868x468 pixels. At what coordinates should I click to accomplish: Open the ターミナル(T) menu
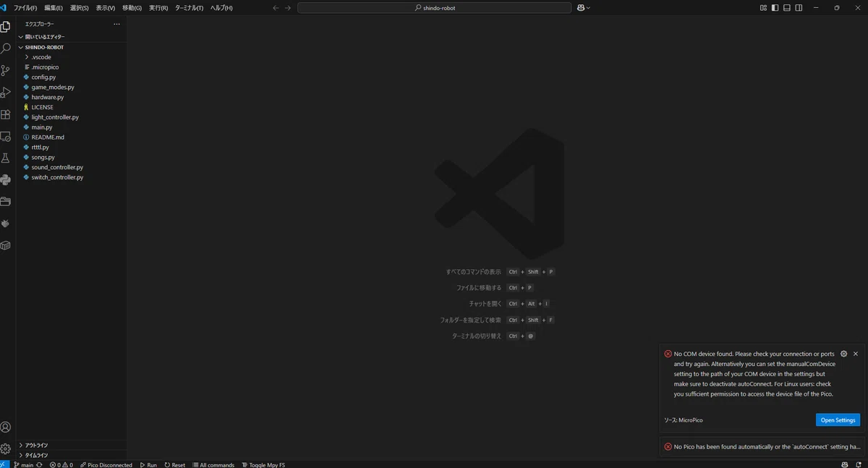tap(189, 8)
